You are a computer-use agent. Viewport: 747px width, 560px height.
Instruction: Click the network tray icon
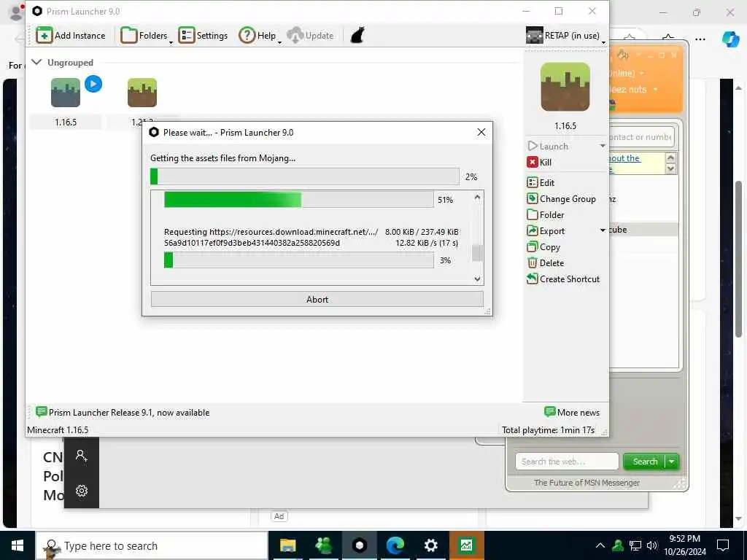[635, 545]
